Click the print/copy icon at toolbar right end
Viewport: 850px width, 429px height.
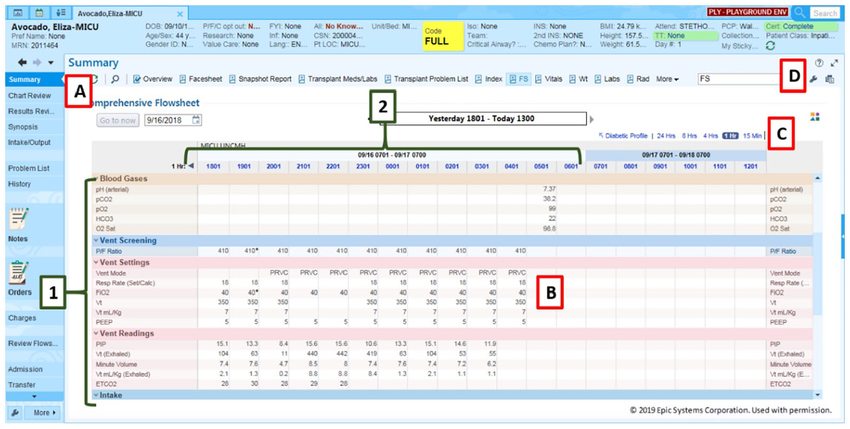[x=829, y=79]
